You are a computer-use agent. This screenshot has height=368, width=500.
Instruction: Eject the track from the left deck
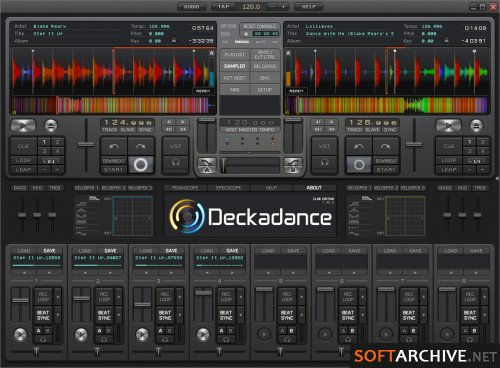point(51,125)
